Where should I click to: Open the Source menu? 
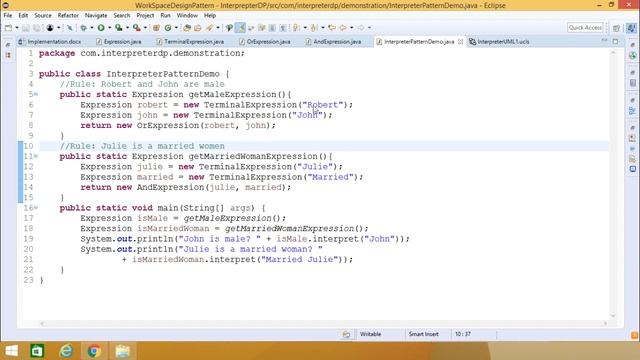point(43,16)
